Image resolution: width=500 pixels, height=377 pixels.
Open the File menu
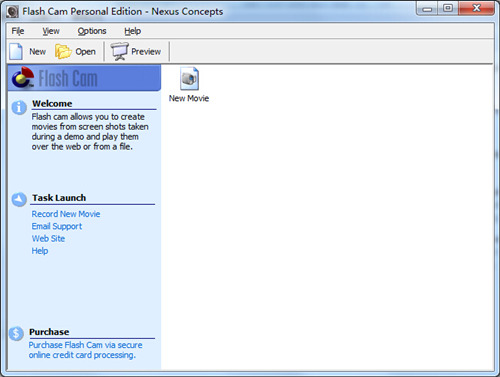coord(18,31)
